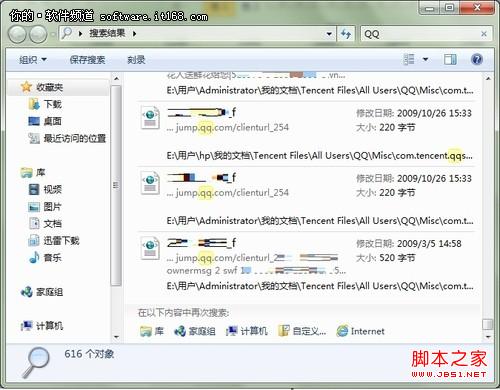Open the Help question mark icon
The width and height of the screenshot is (500, 390).
point(477,59)
